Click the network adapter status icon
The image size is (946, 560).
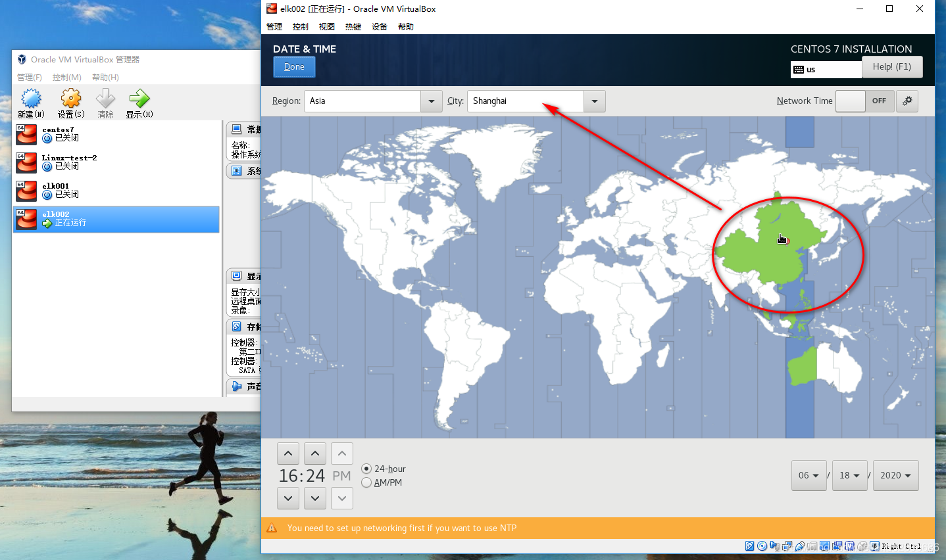tap(787, 546)
